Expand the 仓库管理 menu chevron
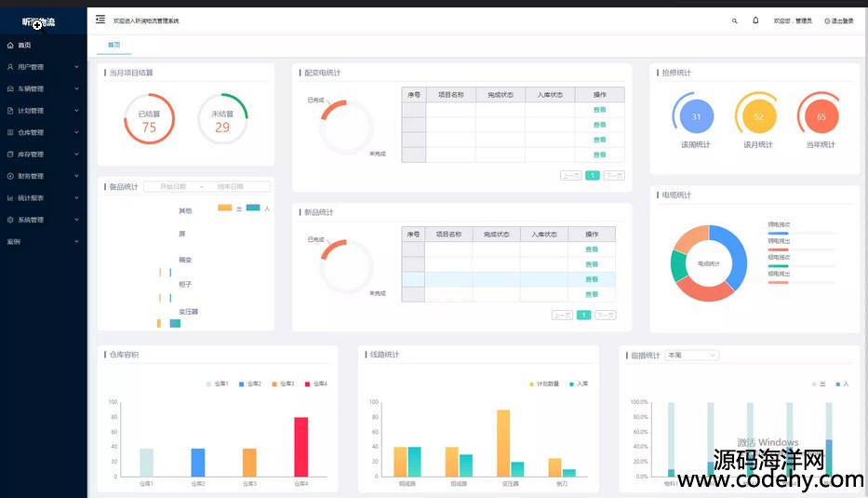Screen dimensions: 868x498 click(x=76, y=132)
